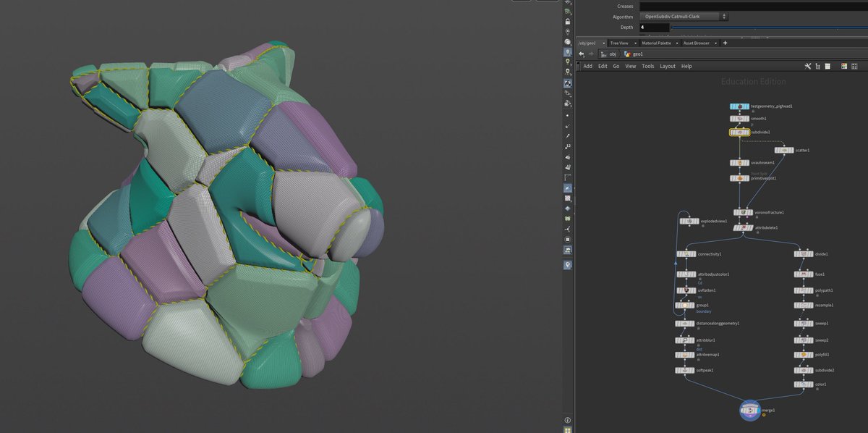Viewport: 868px width, 433px height.
Task: Go forward with the network forward arrow
Action: (x=592, y=54)
